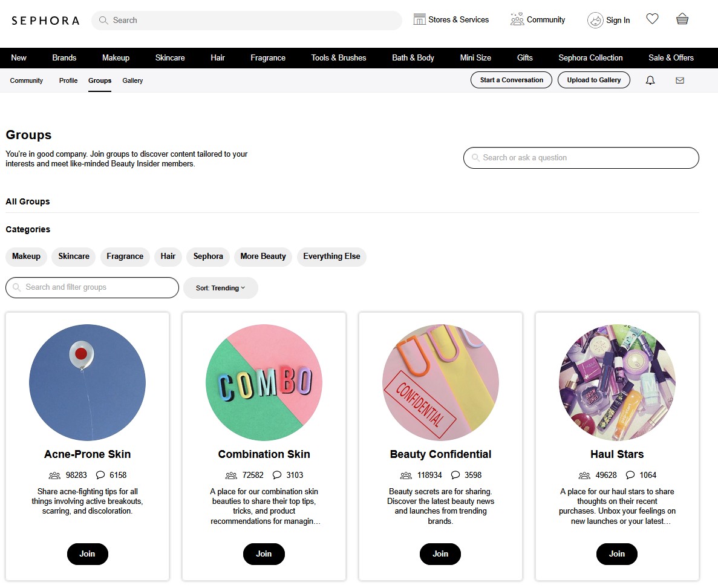The height and width of the screenshot is (588, 718).
Task: Open the Brands navigation menu
Action: coord(64,58)
